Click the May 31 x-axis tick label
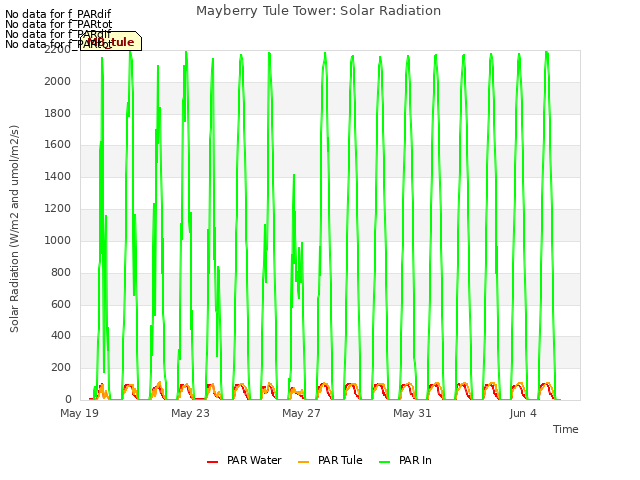 pos(412,413)
